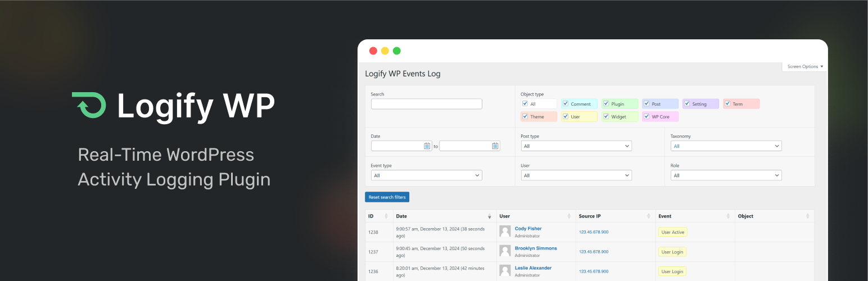This screenshot has width=868, height=281.
Task: Open Leslie Alexander user link
Action: tap(533, 268)
